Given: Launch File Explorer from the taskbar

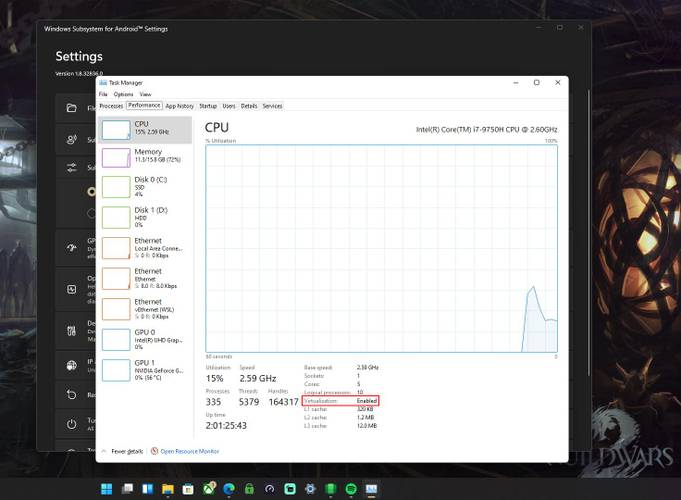Looking at the screenshot, I should [168, 489].
